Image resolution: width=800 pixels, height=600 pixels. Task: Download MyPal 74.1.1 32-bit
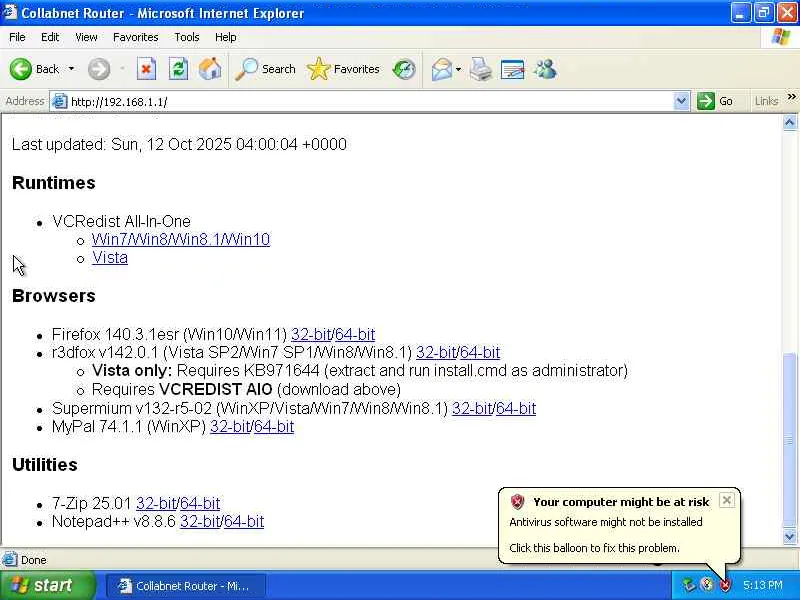(x=230, y=427)
